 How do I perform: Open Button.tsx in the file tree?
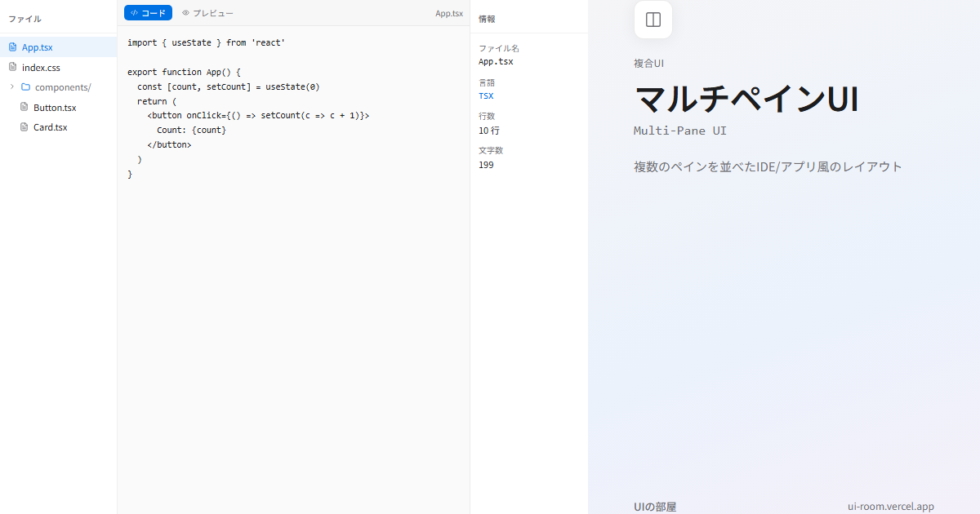[58, 107]
